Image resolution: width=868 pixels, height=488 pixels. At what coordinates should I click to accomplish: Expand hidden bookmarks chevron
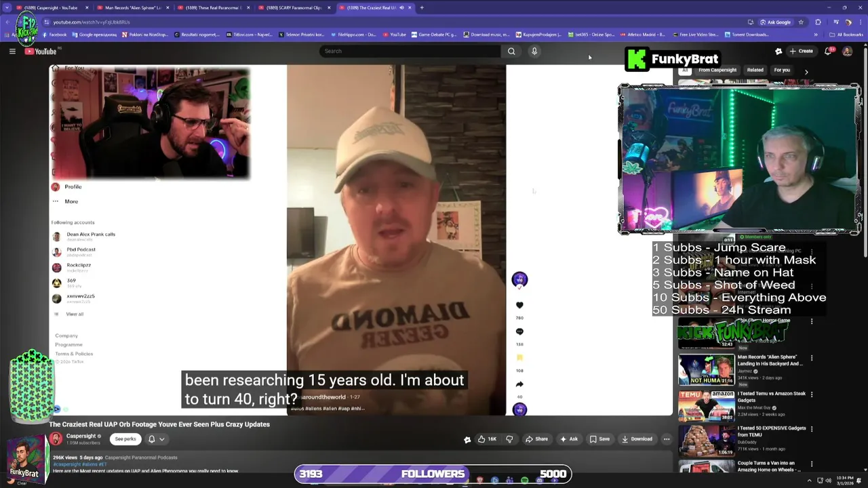tap(816, 35)
